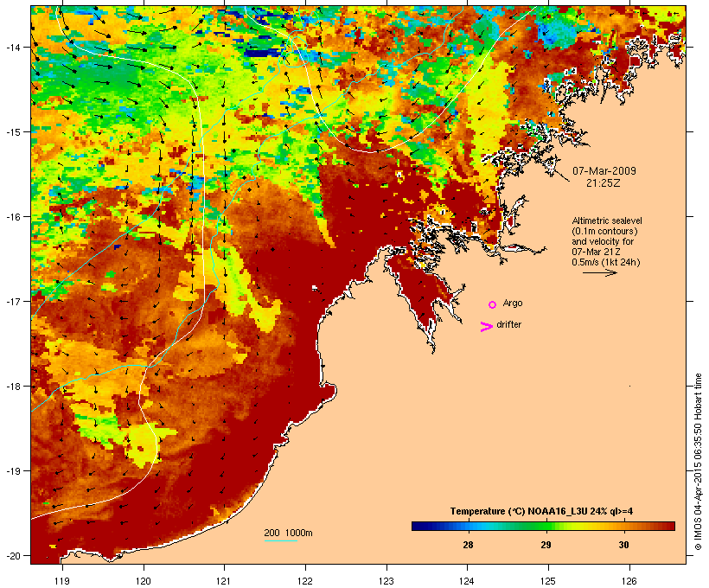Click longitude axis label '126'
This screenshot has height=588, width=709.
pos(629,581)
